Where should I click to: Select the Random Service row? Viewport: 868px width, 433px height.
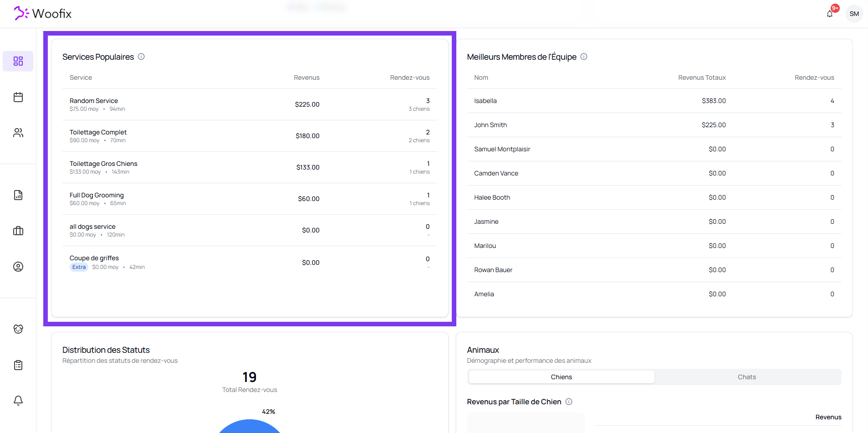pos(249,104)
